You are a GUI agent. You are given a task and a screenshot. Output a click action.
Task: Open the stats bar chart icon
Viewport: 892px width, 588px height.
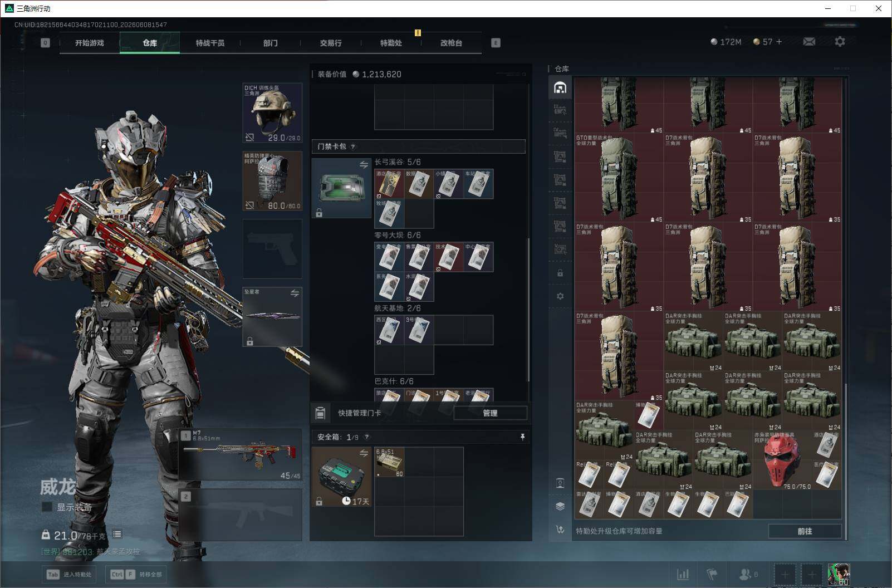pos(683,574)
